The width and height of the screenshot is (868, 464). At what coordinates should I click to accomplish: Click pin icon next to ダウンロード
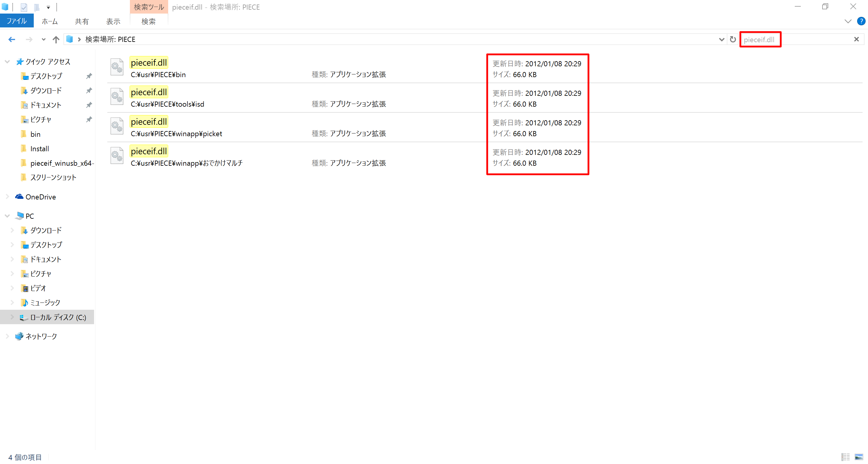89,91
